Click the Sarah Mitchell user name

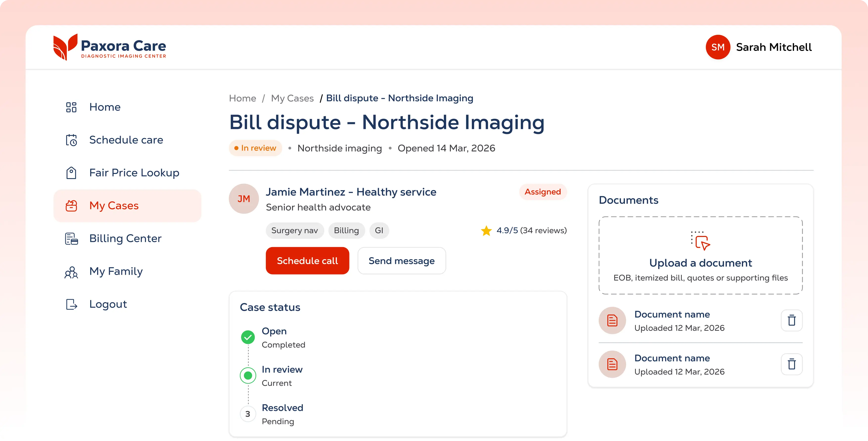tap(774, 47)
